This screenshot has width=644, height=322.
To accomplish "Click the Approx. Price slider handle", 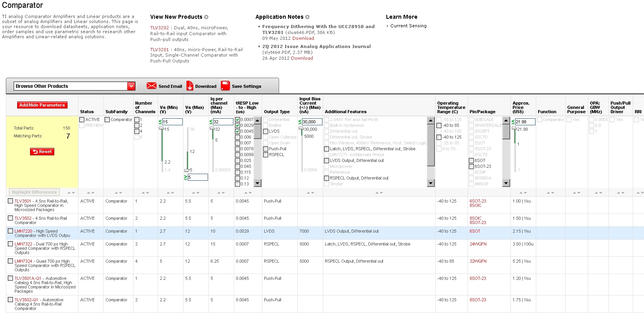I will (515, 128).
